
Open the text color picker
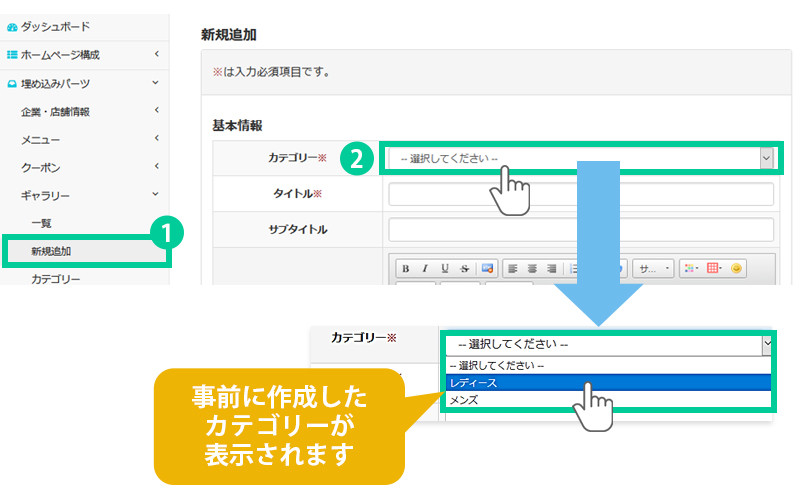pyautogui.click(x=692, y=269)
